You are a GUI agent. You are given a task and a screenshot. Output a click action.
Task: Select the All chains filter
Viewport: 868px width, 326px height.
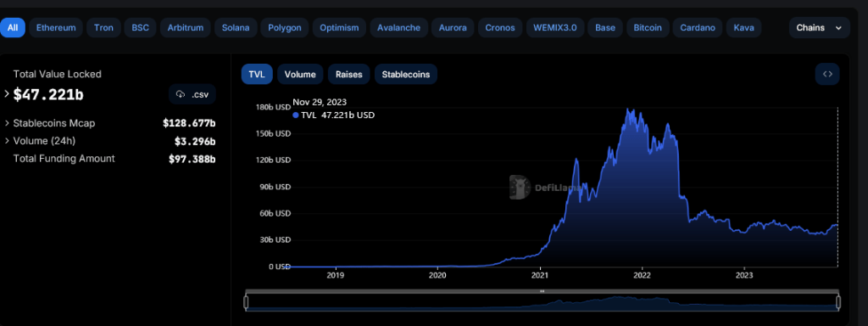[13, 28]
